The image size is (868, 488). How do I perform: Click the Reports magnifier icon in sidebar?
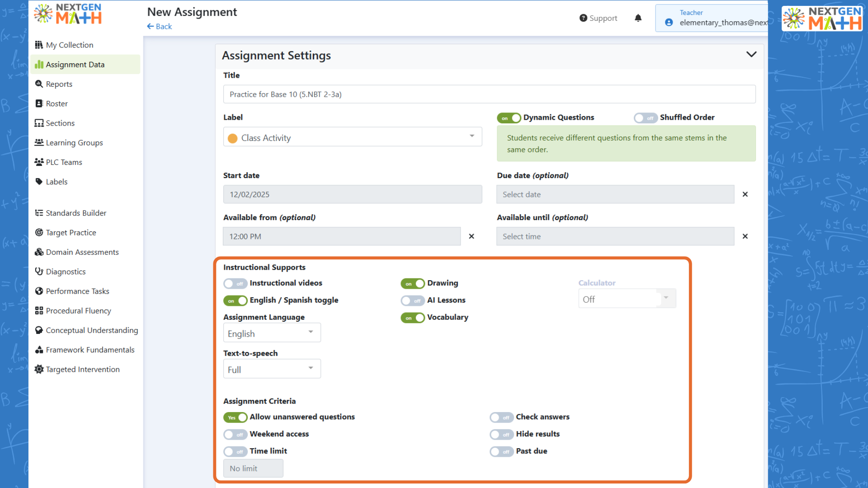pos(39,84)
